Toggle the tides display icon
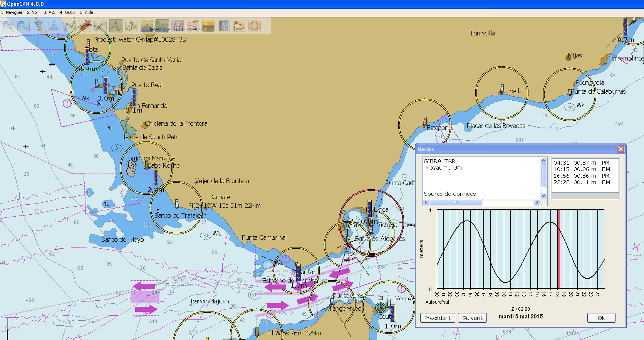Screen dimensions: 644x340 click(162, 26)
